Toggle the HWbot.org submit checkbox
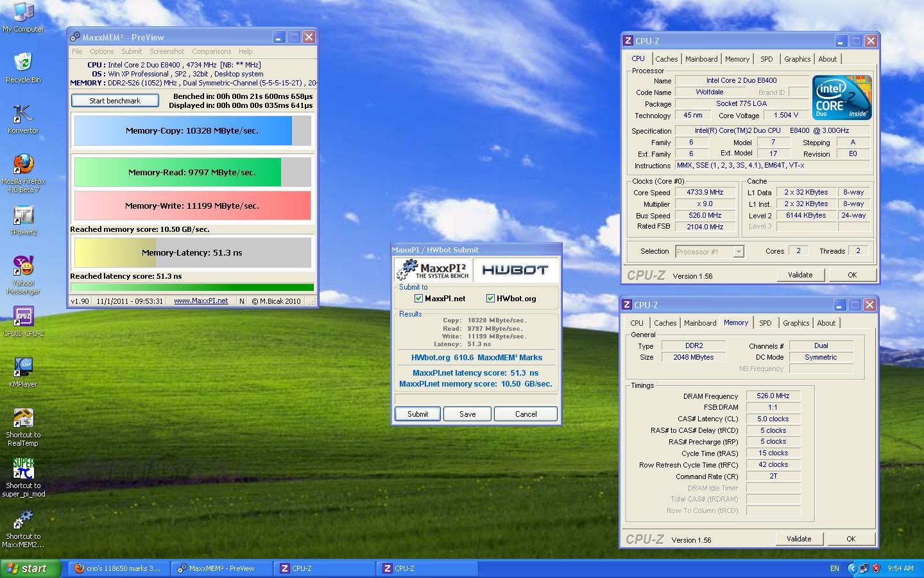This screenshot has width=924, height=578. pyautogui.click(x=490, y=299)
